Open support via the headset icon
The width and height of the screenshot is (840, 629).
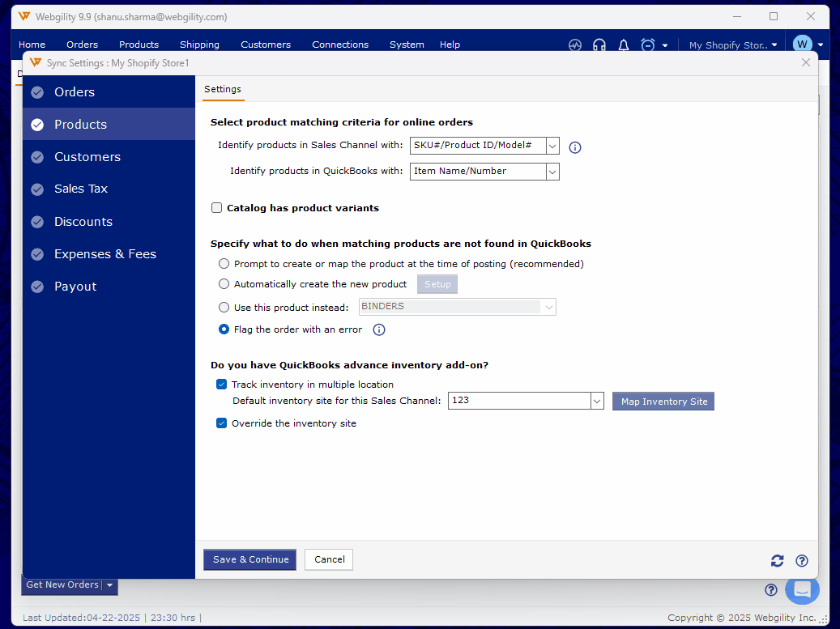coord(599,45)
